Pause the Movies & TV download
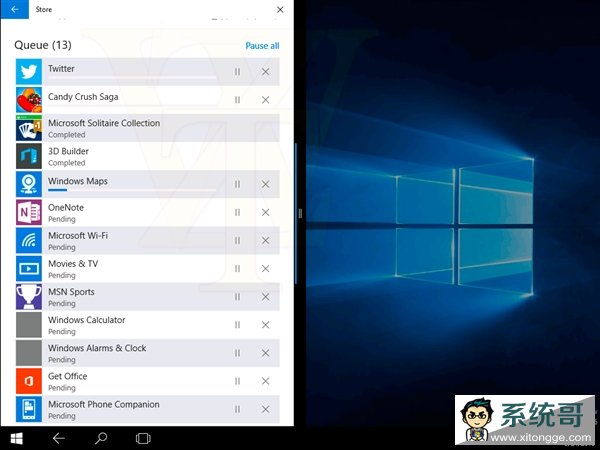 (237, 269)
